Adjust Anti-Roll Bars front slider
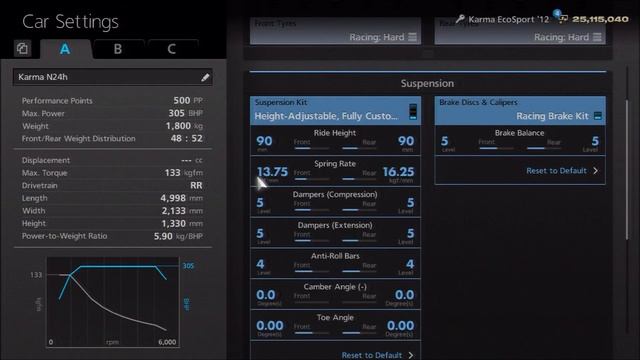Screen dimensions: 640x360 click(311, 271)
